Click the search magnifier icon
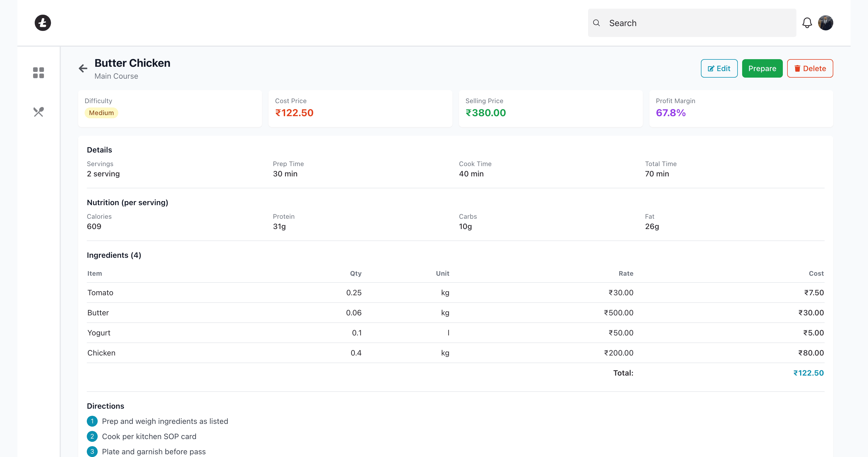This screenshot has width=868, height=457. (596, 23)
